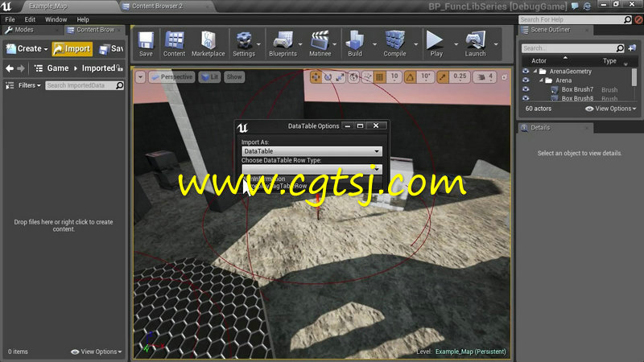The width and height of the screenshot is (644, 362).
Task: Open the Help menu
Action: 83,19
